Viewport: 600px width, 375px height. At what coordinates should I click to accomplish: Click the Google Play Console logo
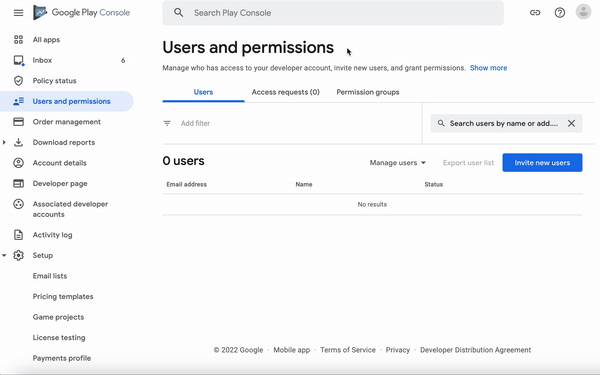click(x=82, y=13)
